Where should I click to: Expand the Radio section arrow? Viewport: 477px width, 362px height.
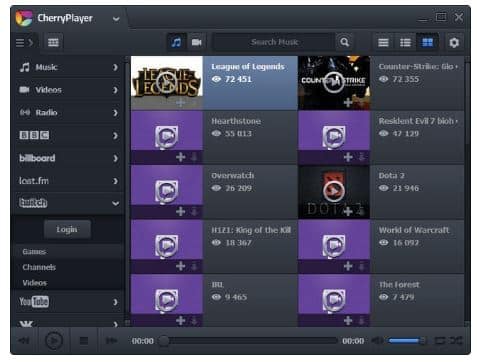click(x=115, y=113)
